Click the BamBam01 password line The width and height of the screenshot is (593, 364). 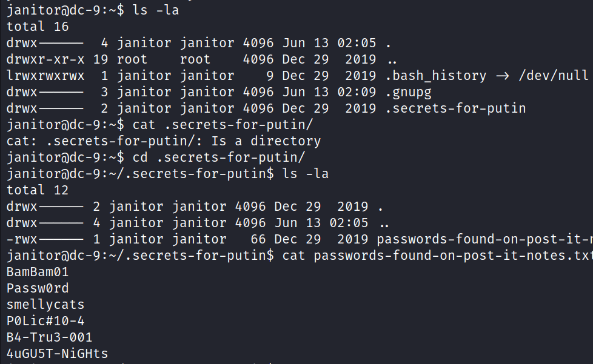(38, 272)
